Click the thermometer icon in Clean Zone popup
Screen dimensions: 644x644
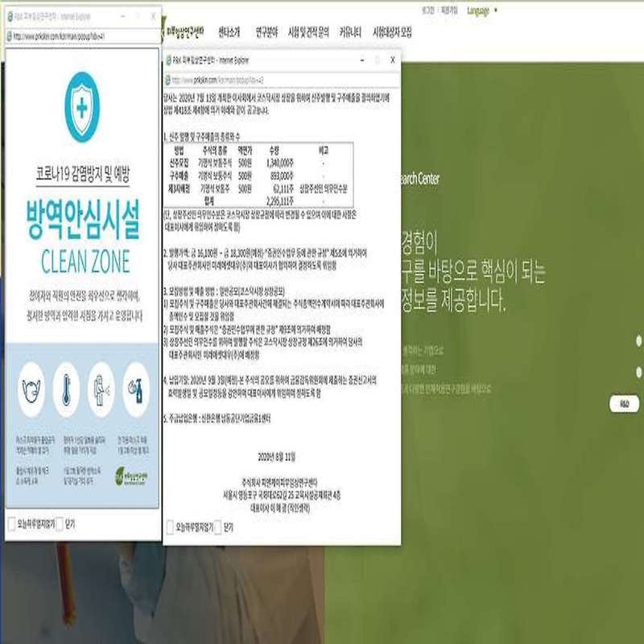pyautogui.click(x=66, y=390)
